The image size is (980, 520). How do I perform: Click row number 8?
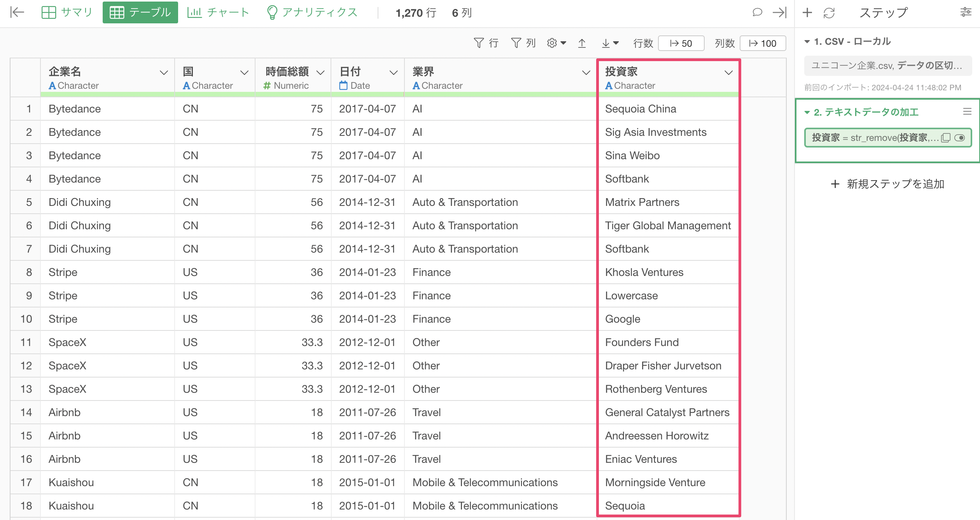(29, 272)
